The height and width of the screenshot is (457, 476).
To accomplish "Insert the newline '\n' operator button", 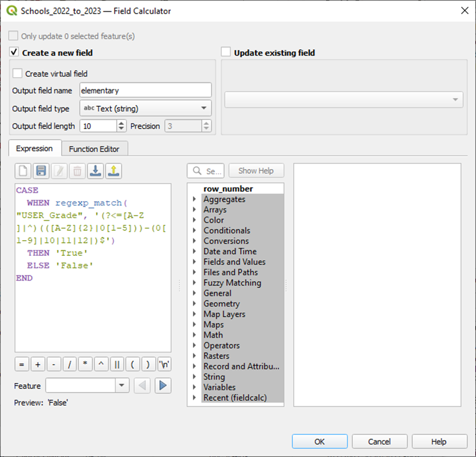I will [165, 365].
